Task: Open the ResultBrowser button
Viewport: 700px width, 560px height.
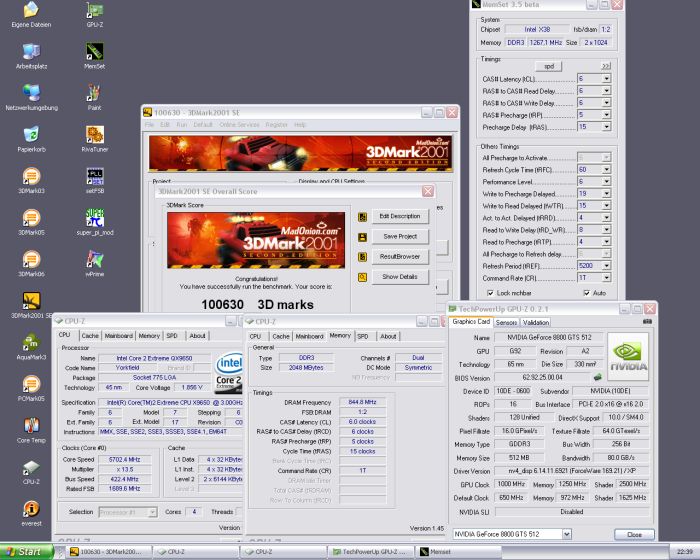Action: click(x=400, y=256)
